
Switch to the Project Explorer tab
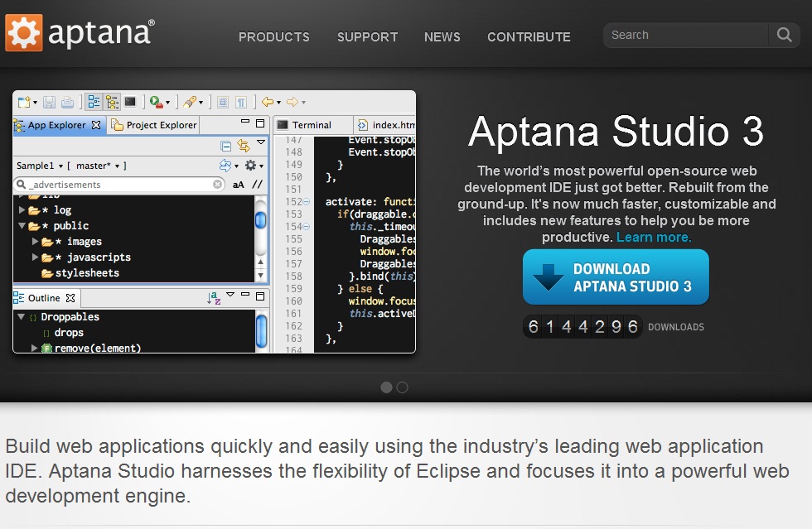click(154, 125)
